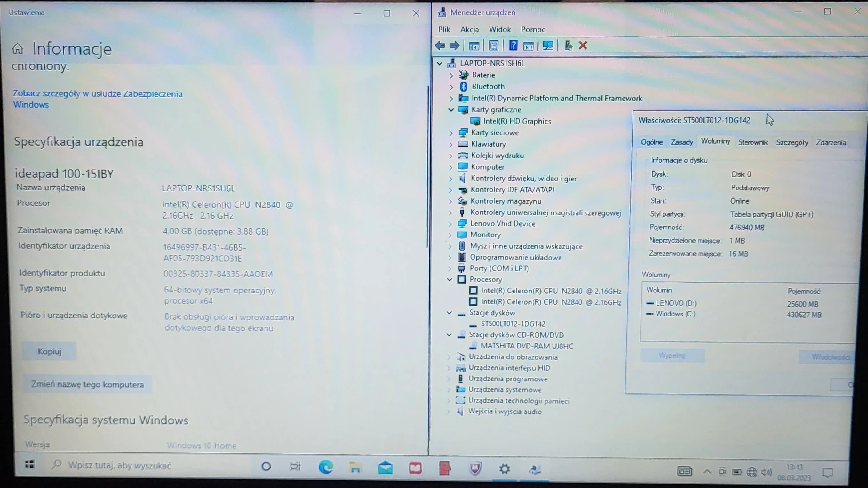Click the scan for hardware changes monitor icon
868x488 pixels.
coord(548,45)
